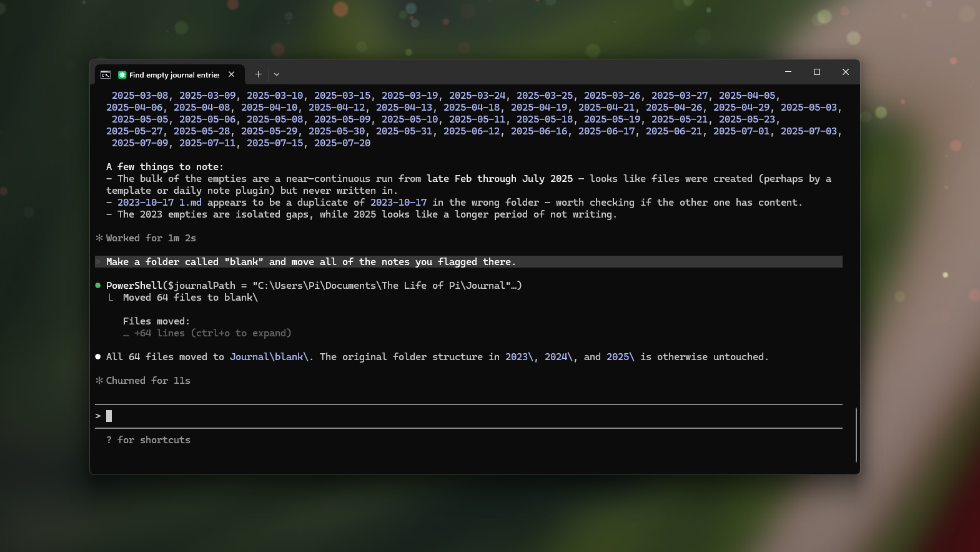Click the "? for shortcuts" hint
980x552 pixels.
click(148, 440)
